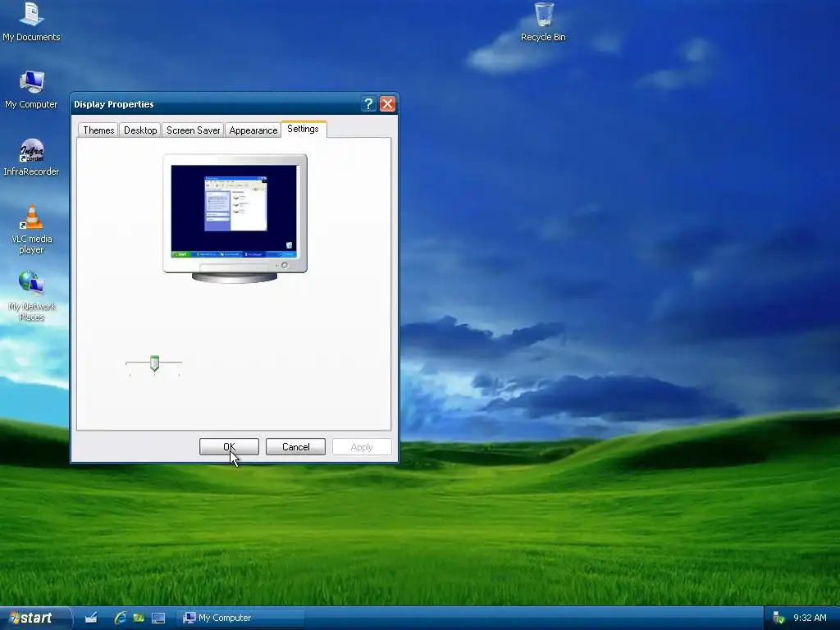The height and width of the screenshot is (630, 840).
Task: Close the Display Properties dialog
Action: [x=387, y=104]
